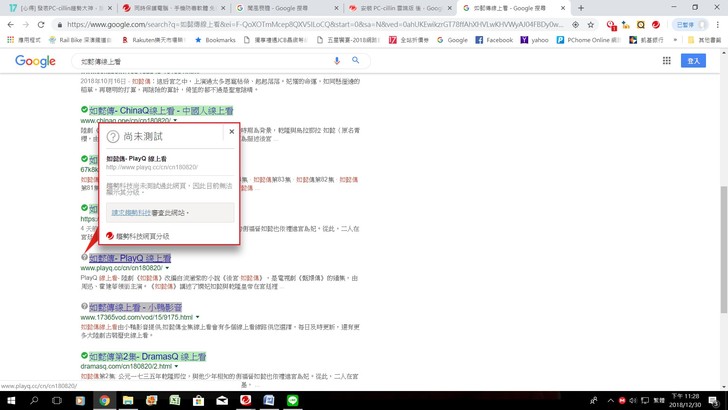Open the Bookmarks starred folder
Image resolution: width=728 pixels, height=410 pixels.
(x=215, y=40)
